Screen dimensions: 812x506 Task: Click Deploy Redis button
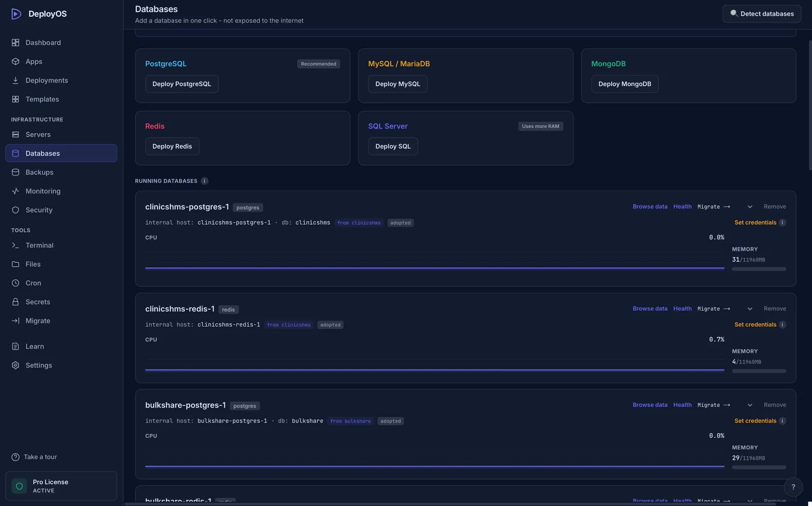[172, 147]
